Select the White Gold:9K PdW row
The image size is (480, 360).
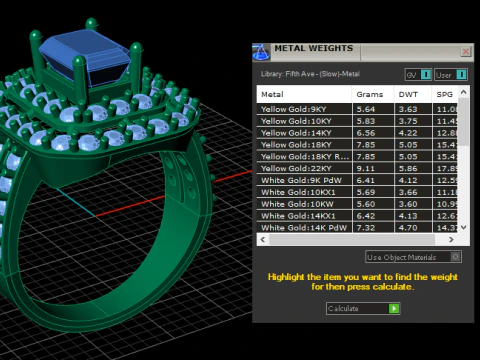point(357,180)
